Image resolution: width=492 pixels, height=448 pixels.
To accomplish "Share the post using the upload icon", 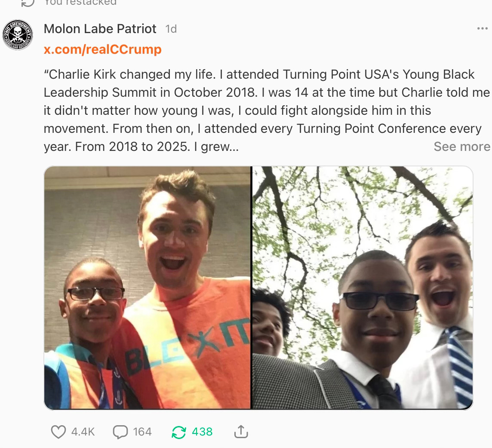I will tap(241, 431).
